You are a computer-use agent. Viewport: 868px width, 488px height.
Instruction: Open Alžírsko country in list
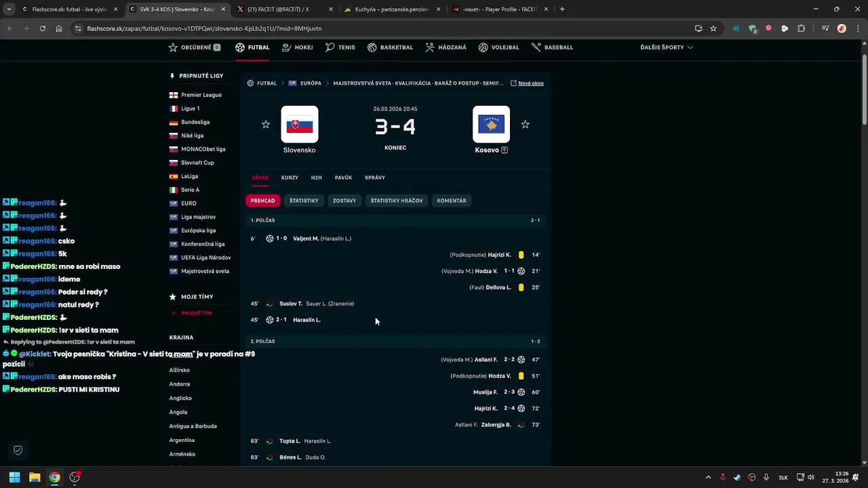coord(180,370)
